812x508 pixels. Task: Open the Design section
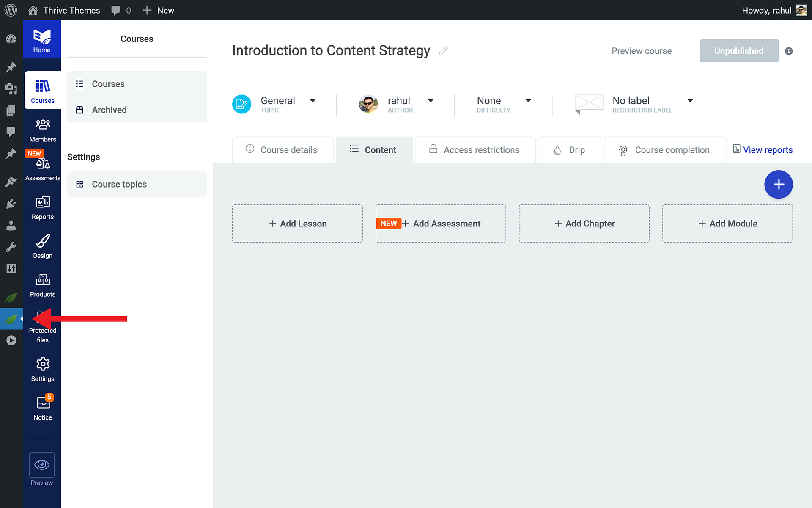click(x=42, y=246)
